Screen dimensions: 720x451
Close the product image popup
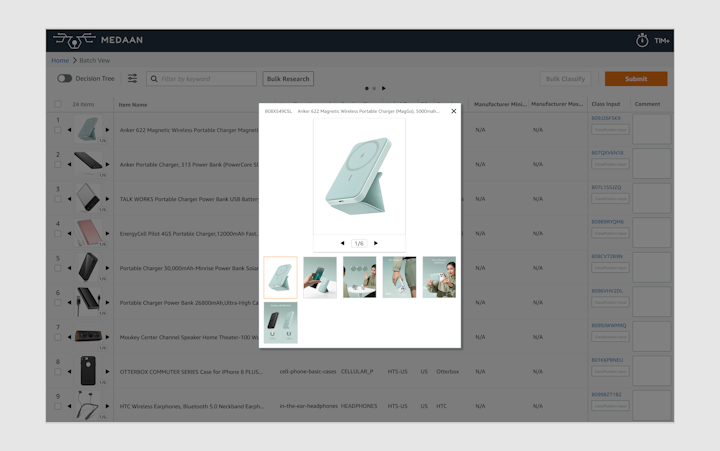point(454,111)
